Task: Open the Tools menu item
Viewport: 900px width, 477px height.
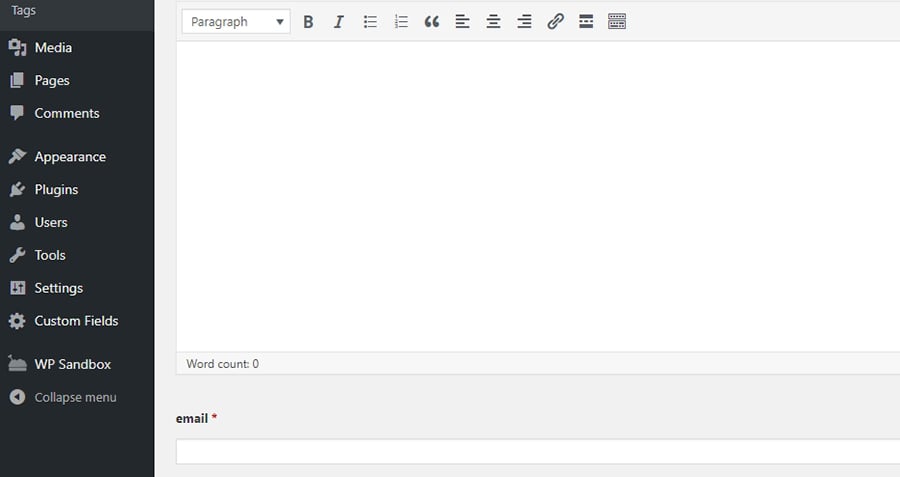Action: (77, 255)
